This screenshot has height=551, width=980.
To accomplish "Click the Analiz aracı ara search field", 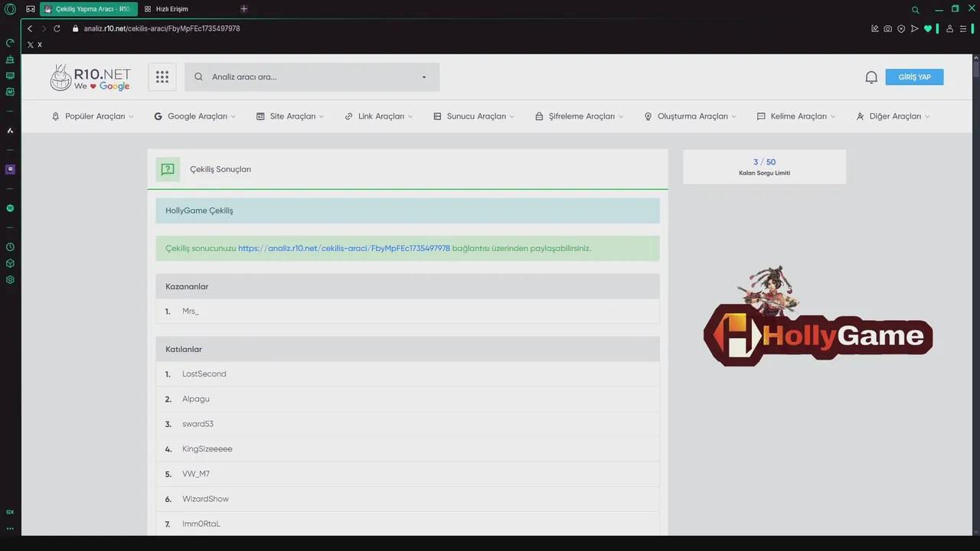I will click(312, 77).
